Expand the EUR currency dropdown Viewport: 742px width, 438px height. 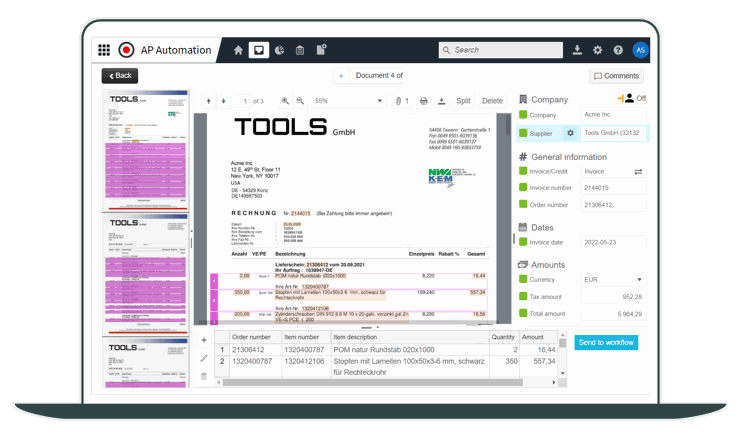point(613,280)
